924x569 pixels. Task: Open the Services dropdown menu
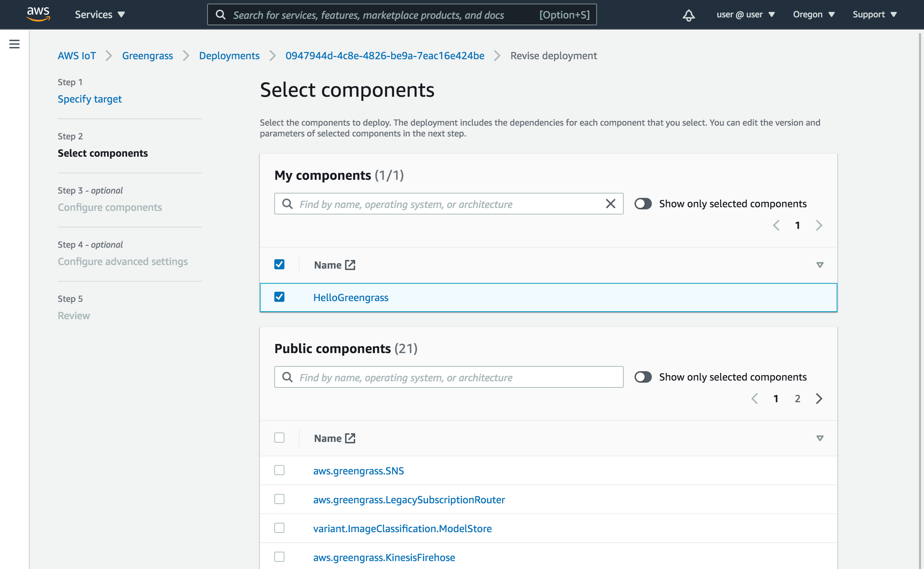point(100,15)
